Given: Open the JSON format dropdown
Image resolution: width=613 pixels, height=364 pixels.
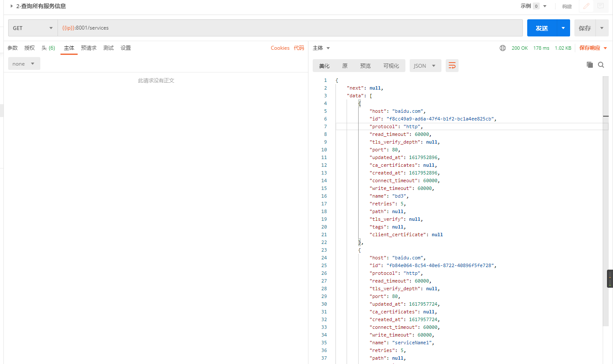Looking at the screenshot, I should (425, 66).
